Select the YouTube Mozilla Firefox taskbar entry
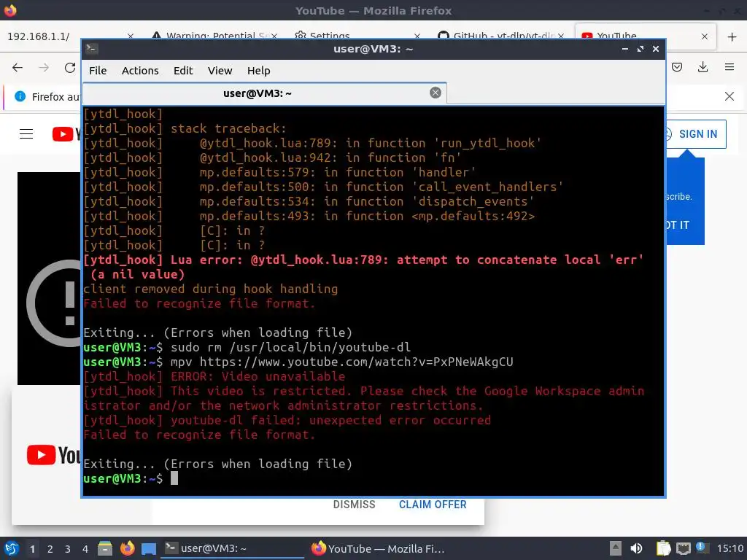The width and height of the screenshot is (747, 560). coord(379,548)
